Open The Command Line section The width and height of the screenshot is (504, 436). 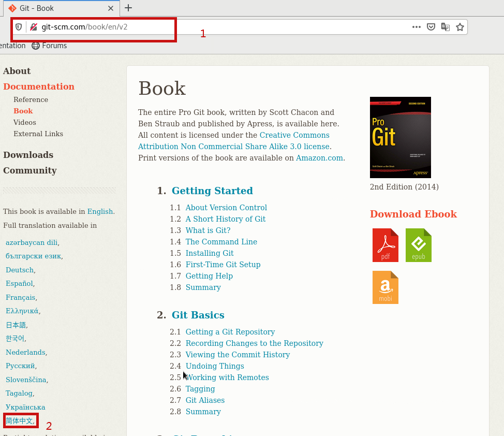[221, 242]
